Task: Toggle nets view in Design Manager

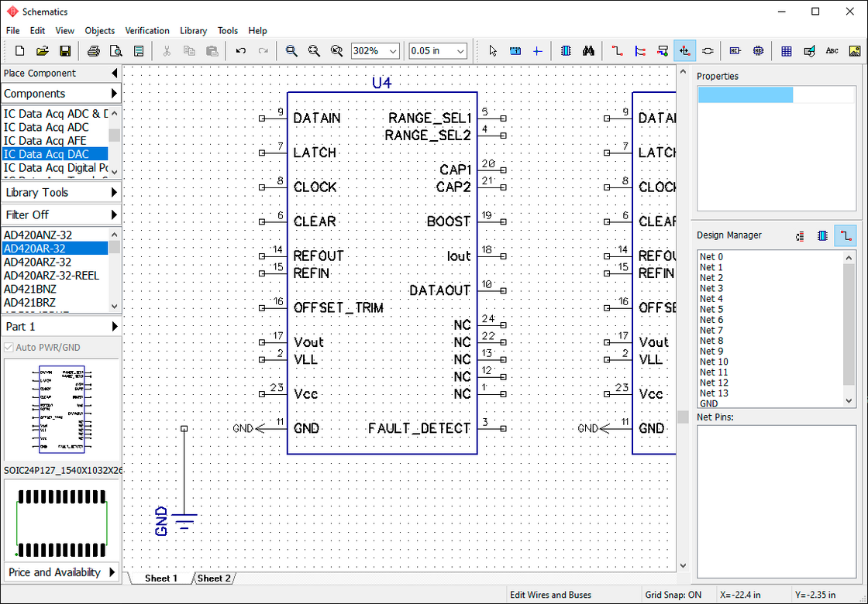Action: pyautogui.click(x=846, y=236)
